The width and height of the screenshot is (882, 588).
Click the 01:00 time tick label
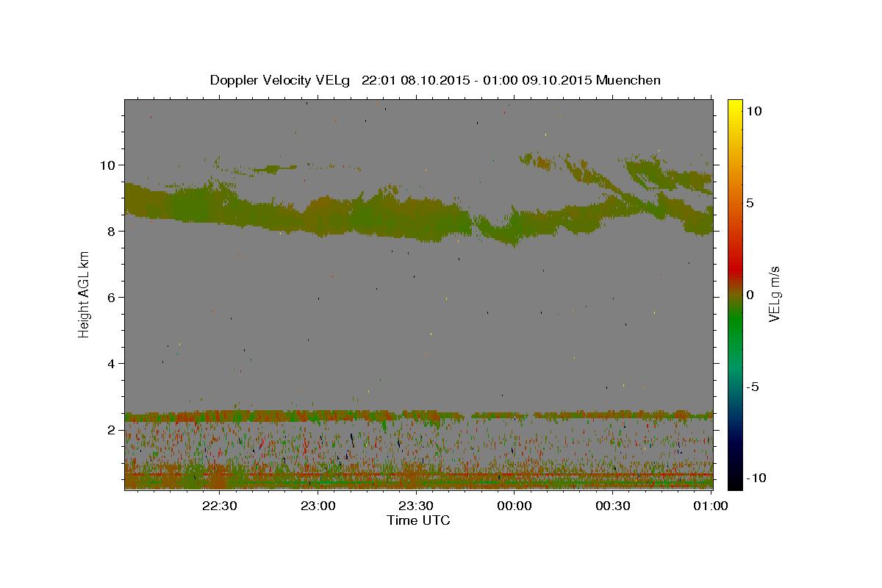(x=710, y=506)
